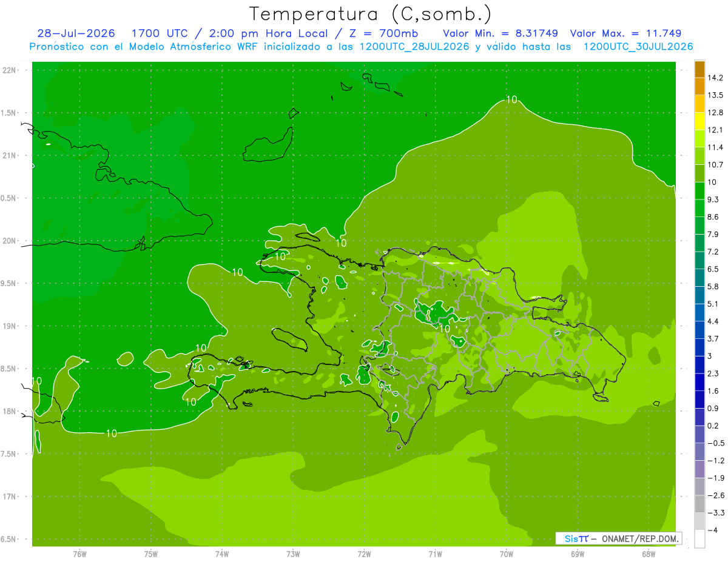Image resolution: width=728 pixels, height=562 pixels.
Task: Select the date text "28-Jul-2026"
Action: pyautogui.click(x=78, y=33)
